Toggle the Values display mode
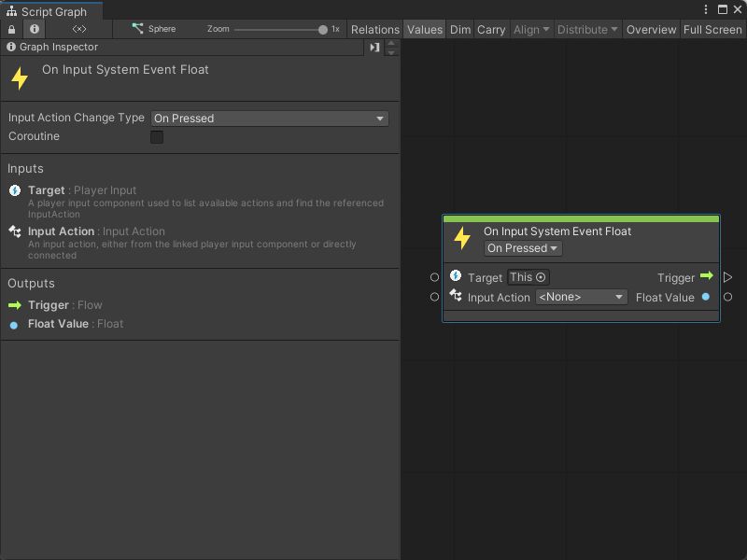Screen dimensions: 747x560 coord(424,29)
